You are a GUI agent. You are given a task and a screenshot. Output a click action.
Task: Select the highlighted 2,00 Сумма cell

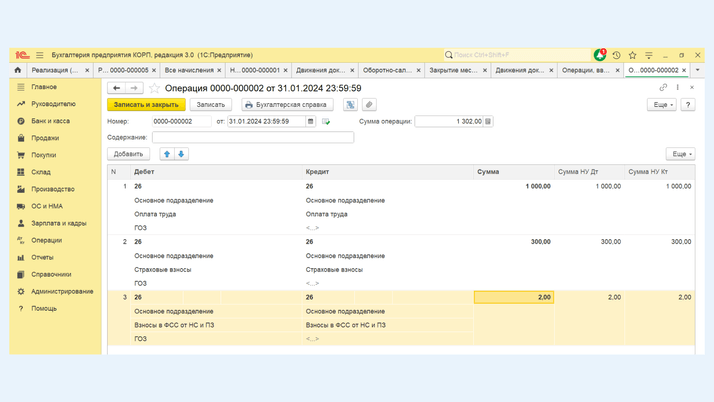click(513, 297)
